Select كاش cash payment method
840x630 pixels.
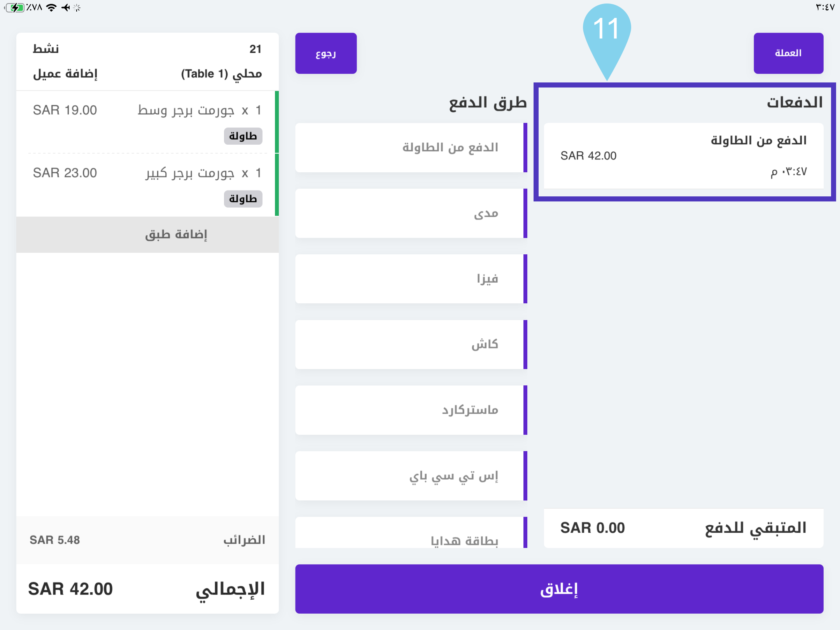pos(410,345)
